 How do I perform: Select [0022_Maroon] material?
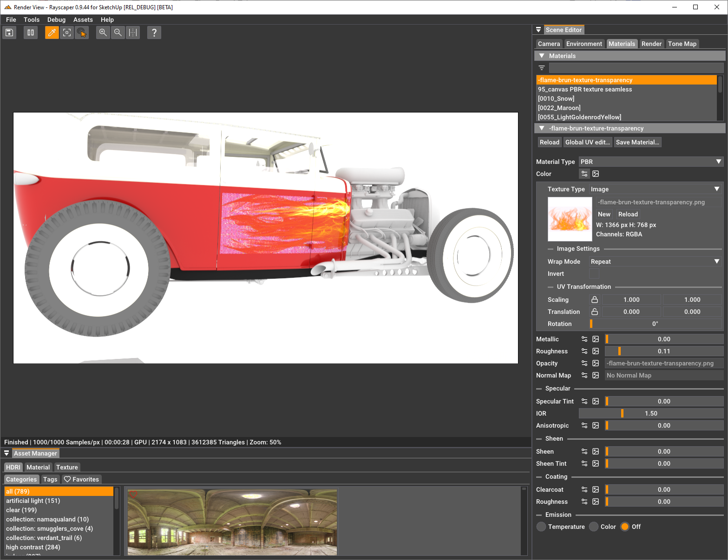(626, 108)
